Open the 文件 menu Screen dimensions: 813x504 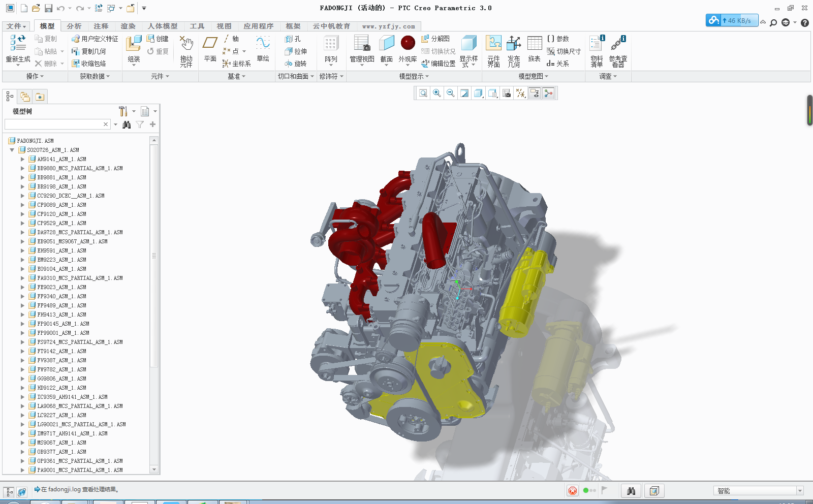pos(16,26)
